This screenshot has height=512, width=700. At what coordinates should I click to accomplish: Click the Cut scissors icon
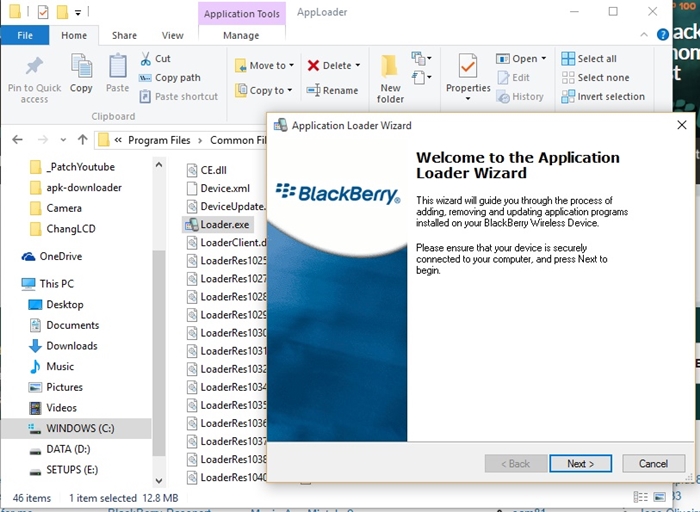point(146,58)
